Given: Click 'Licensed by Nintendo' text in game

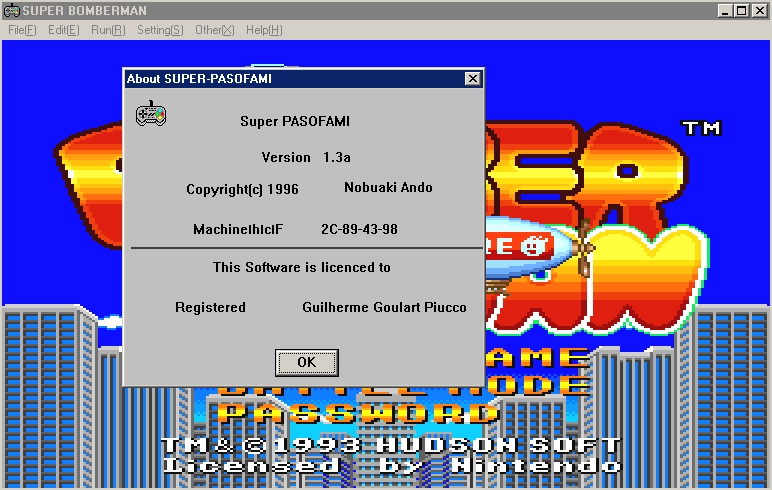Looking at the screenshot, I should coord(391,465).
